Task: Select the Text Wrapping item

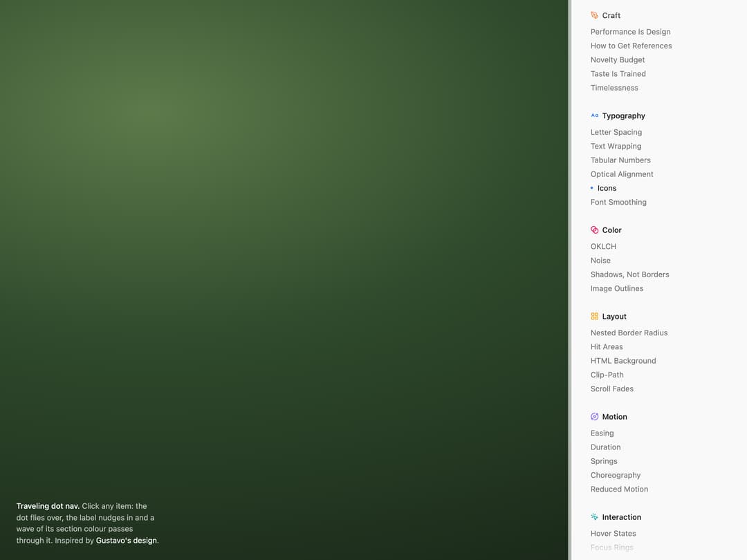Action: (616, 146)
